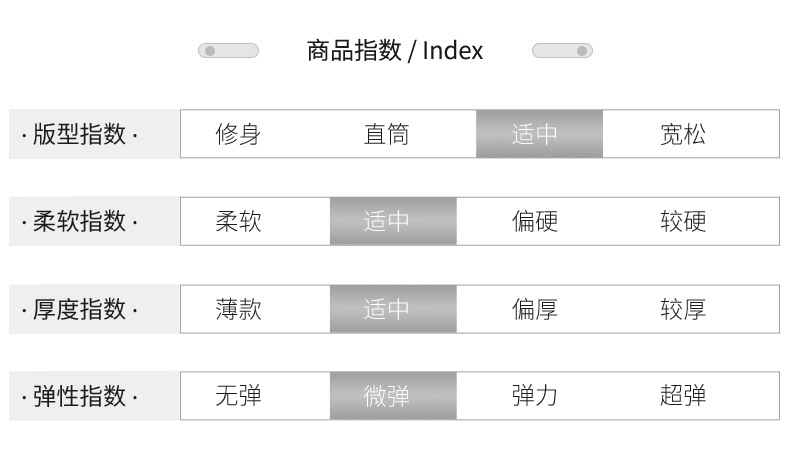Screen dimensions: 790x456
Task: Pick the 较硬 softness option
Action: tap(683, 221)
